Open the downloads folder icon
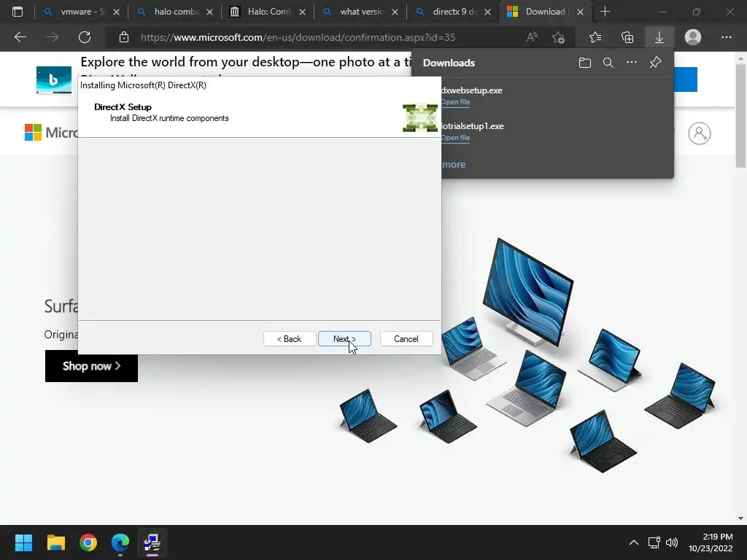Viewport: 747px width, 560px height. 585,63
